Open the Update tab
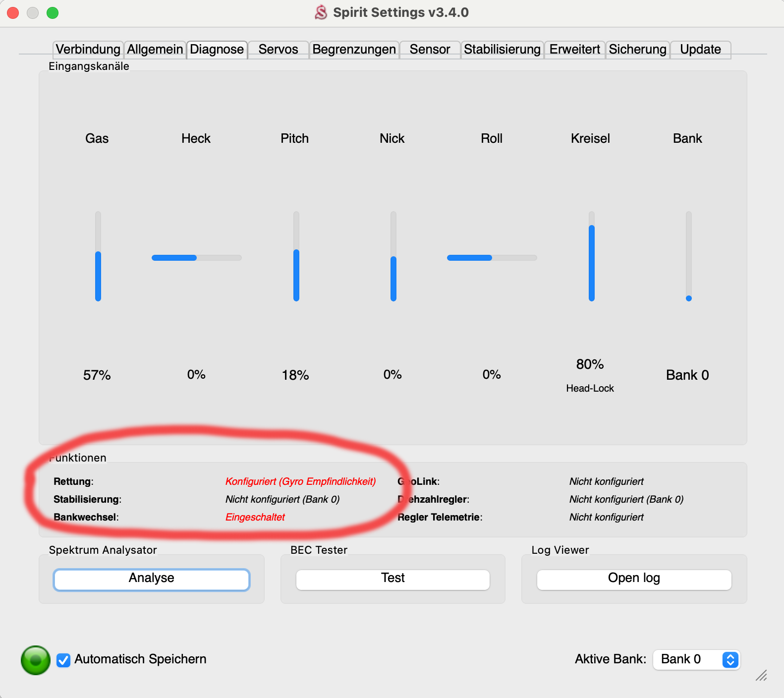This screenshot has height=698, width=784. tap(700, 50)
